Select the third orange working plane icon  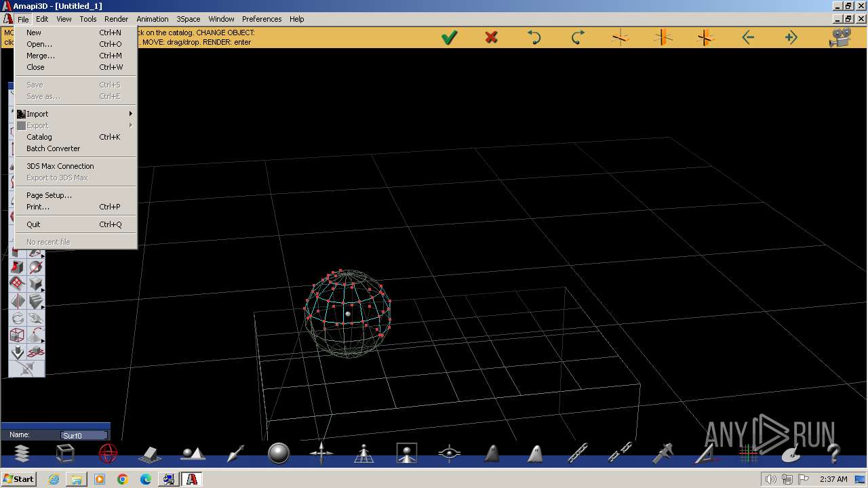(x=705, y=37)
